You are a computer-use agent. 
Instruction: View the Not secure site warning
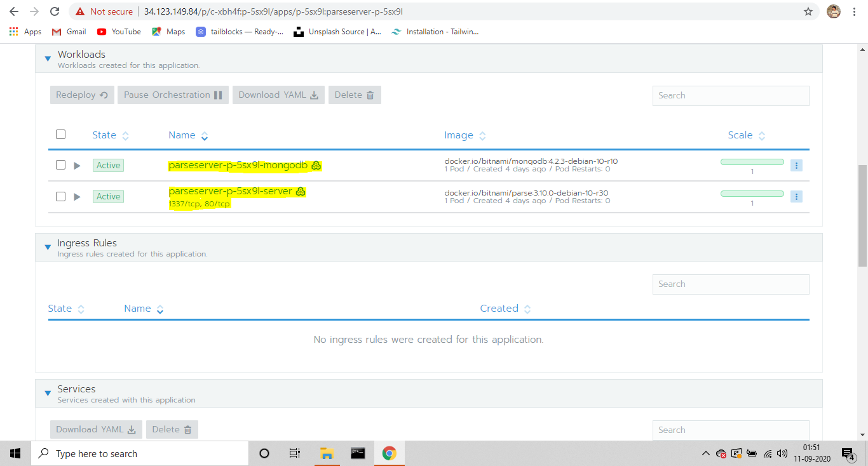104,11
